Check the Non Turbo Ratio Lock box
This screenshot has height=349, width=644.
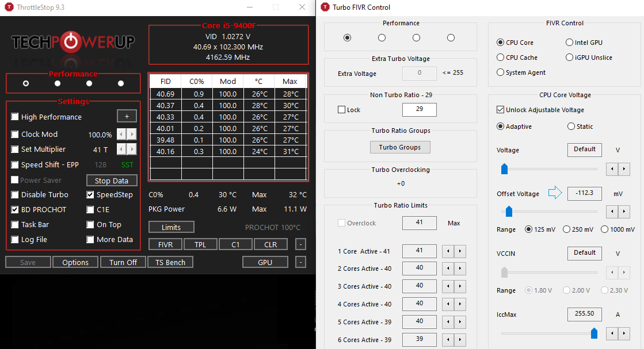point(341,110)
